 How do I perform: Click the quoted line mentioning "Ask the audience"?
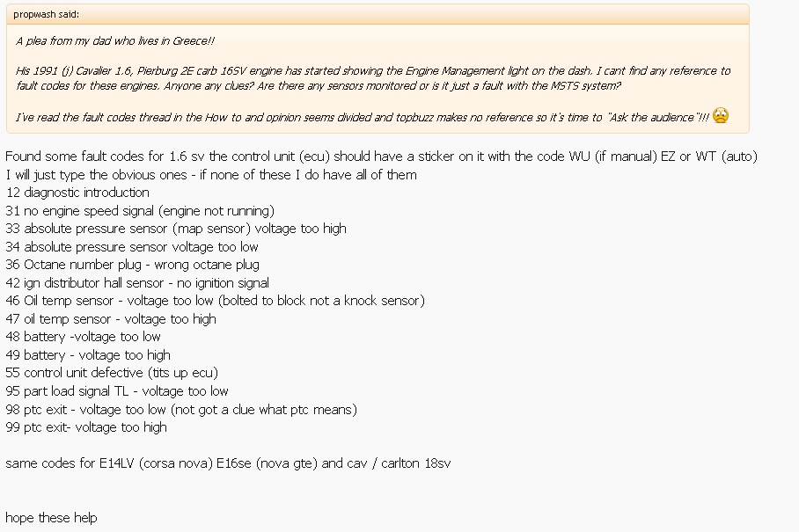361,117
